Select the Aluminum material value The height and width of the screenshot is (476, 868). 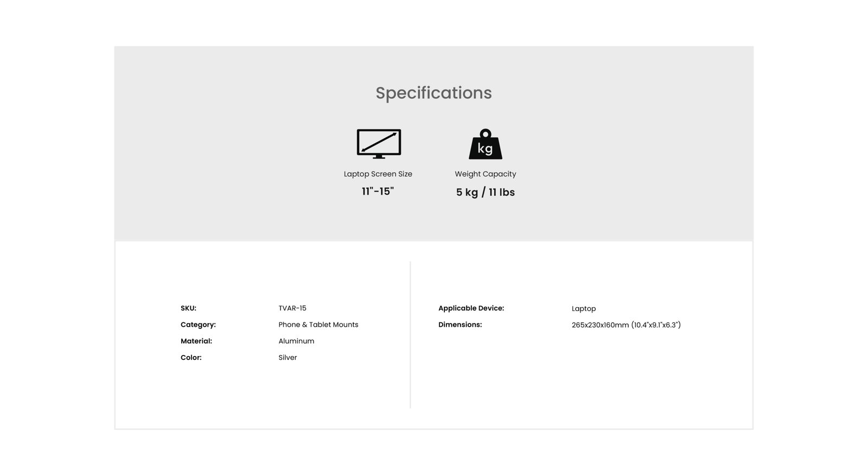[296, 341]
